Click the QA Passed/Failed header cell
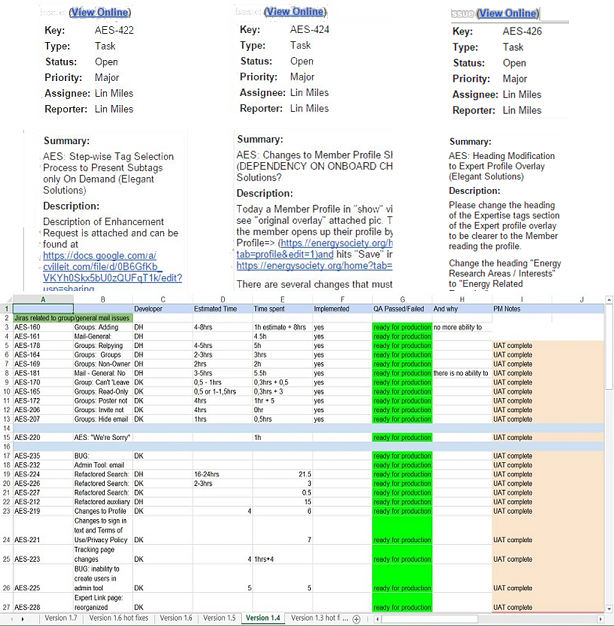 pos(402,309)
